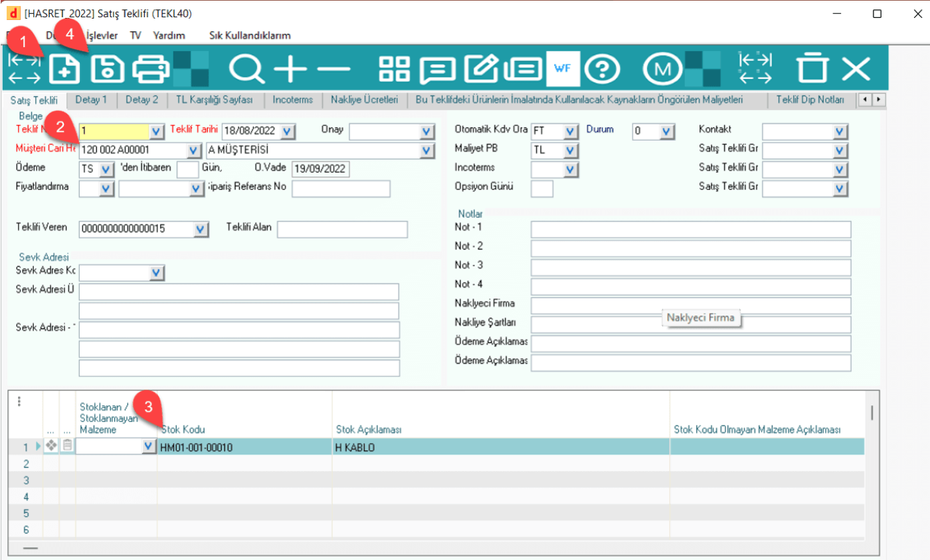This screenshot has height=560, width=930.
Task: Select the H KABLO description cell
Action: [501, 447]
